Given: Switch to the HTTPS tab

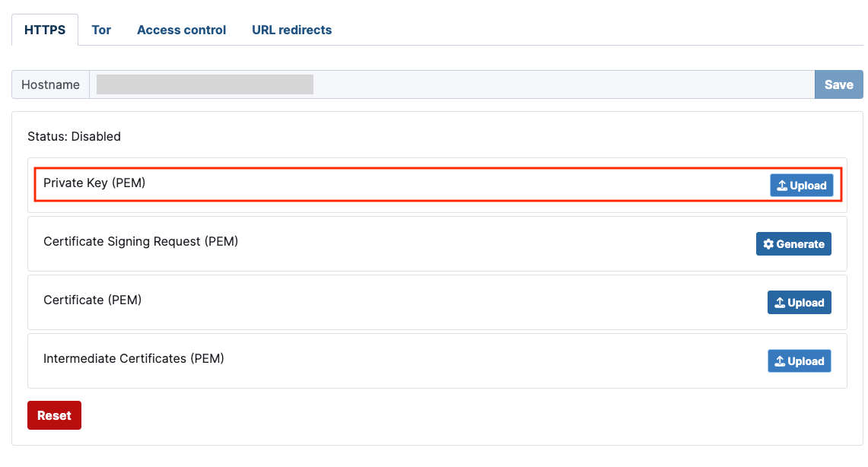Looking at the screenshot, I should (44, 30).
